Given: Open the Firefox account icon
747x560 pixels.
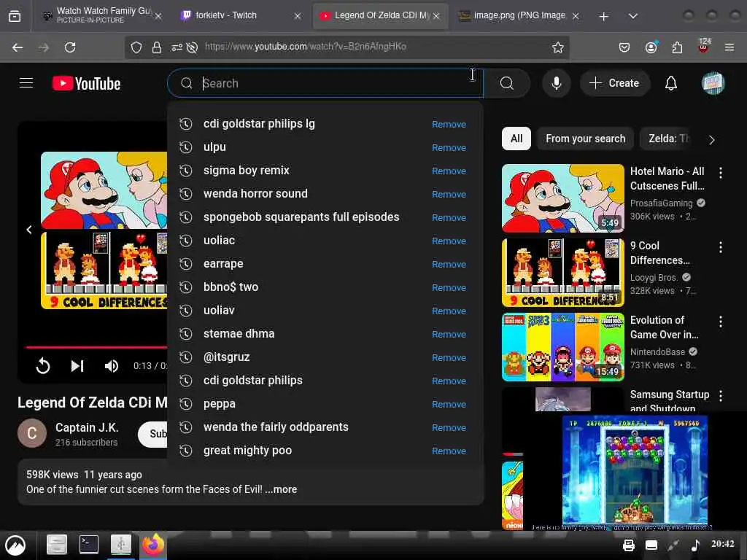Looking at the screenshot, I should click(x=651, y=47).
